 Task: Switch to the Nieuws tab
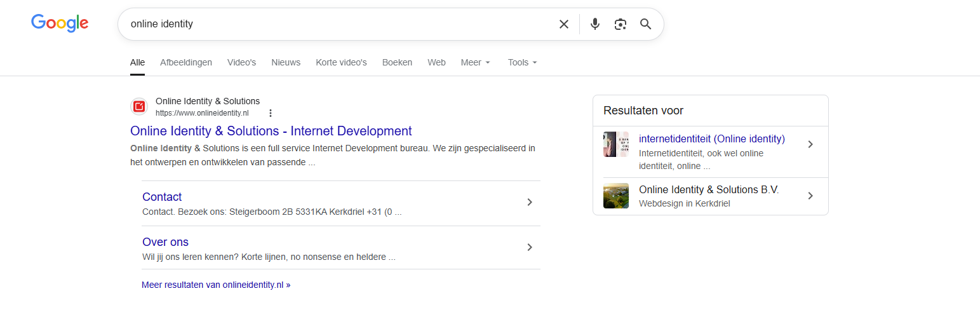[x=286, y=62]
